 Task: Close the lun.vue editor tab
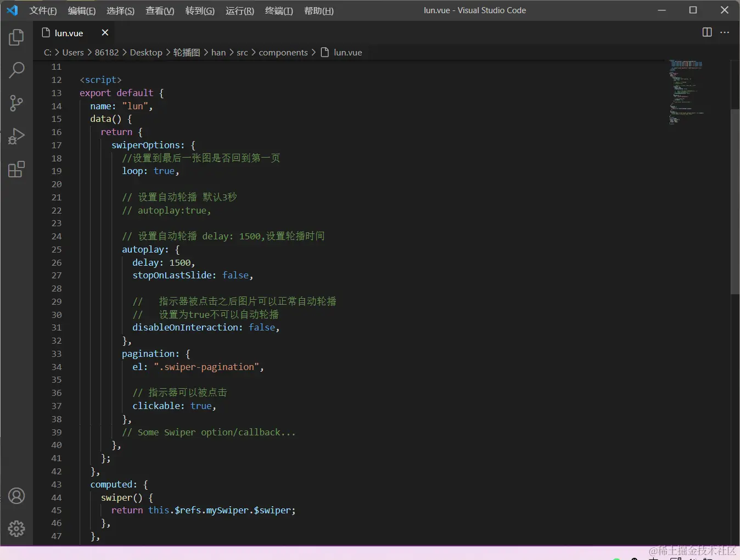tap(105, 33)
